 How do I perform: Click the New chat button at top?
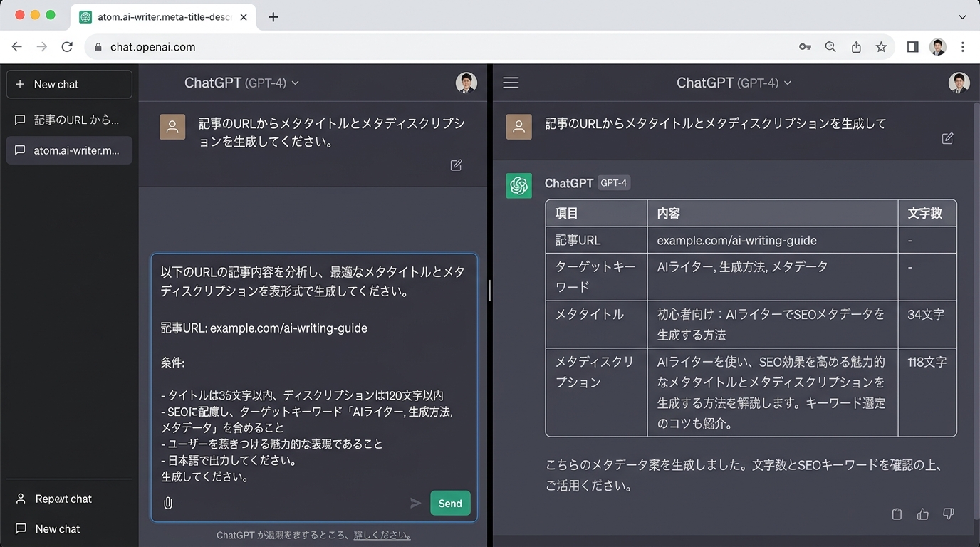click(69, 84)
